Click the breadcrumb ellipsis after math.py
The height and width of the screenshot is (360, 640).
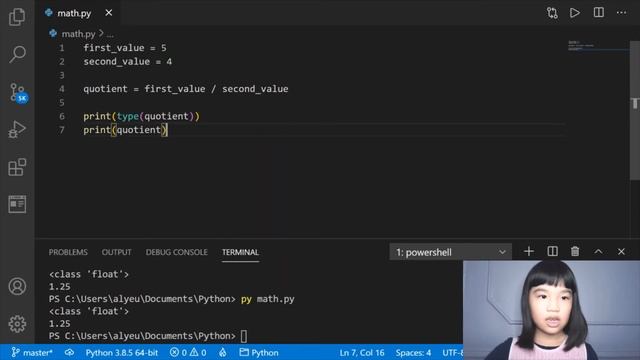pos(110,35)
